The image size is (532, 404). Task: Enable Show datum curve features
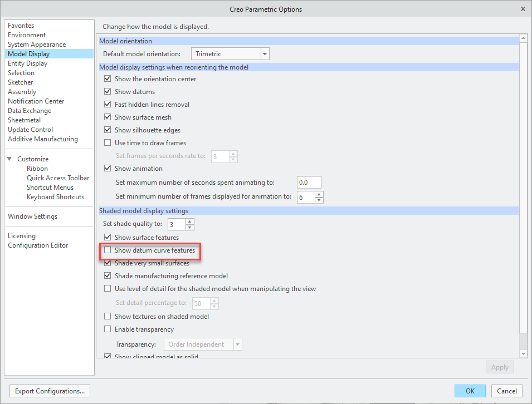pyautogui.click(x=108, y=251)
